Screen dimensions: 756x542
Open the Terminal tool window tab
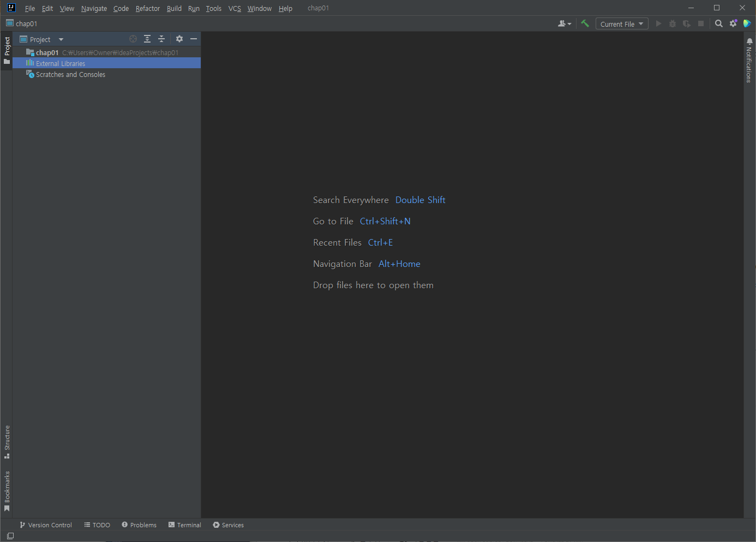point(185,525)
